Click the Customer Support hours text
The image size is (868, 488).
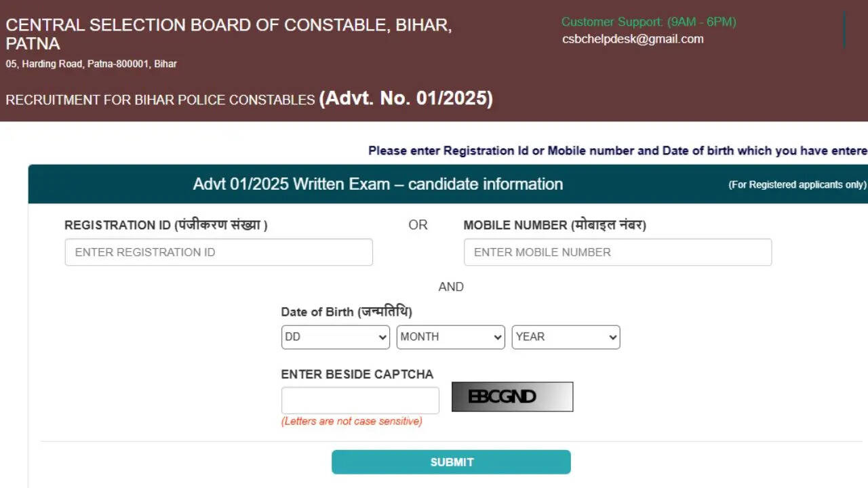tap(648, 22)
